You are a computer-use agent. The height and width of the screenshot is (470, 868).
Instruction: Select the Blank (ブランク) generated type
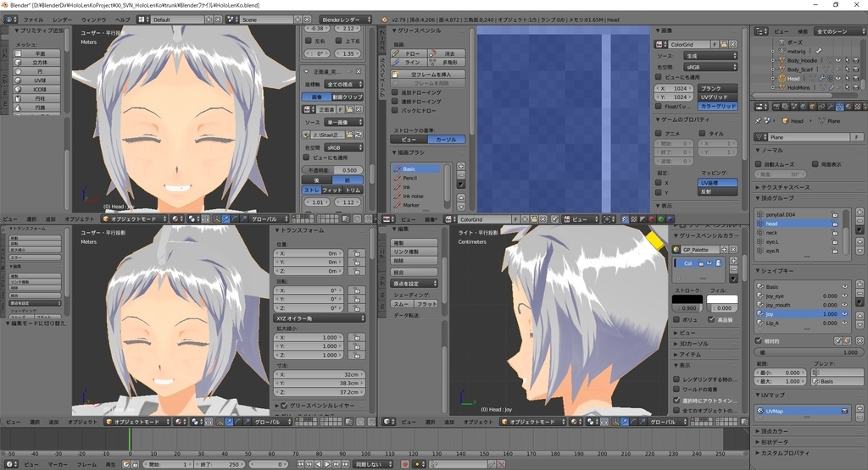[717, 88]
